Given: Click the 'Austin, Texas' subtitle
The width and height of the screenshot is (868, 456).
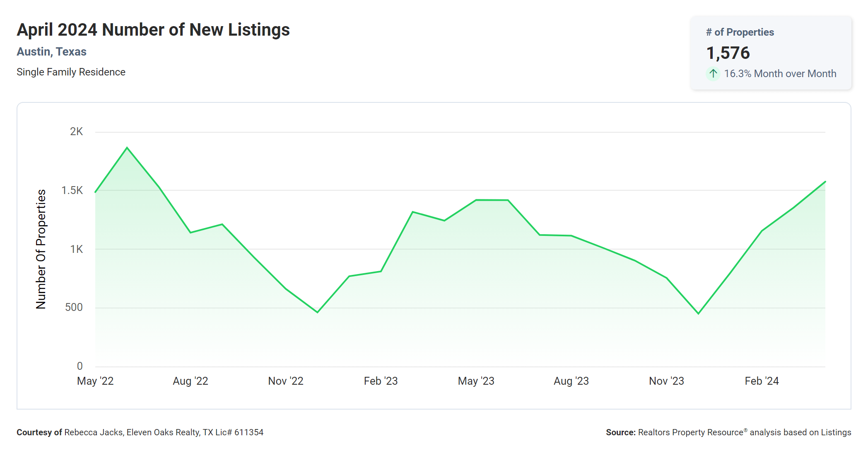Looking at the screenshot, I should [51, 52].
